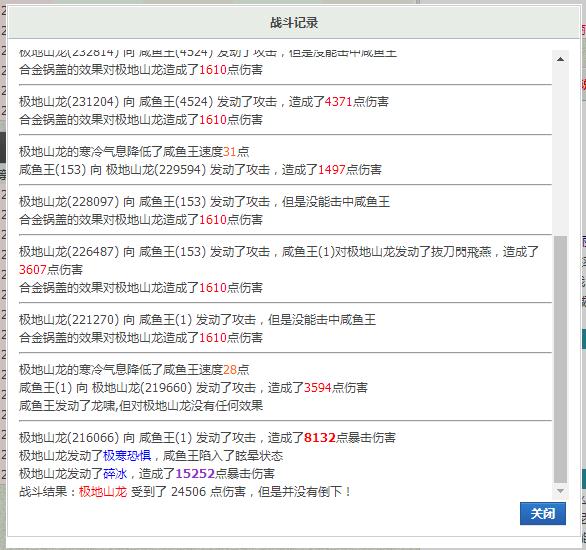This screenshot has height=550, width=586.
Task: Click damage value 1497
Action: click(331, 170)
